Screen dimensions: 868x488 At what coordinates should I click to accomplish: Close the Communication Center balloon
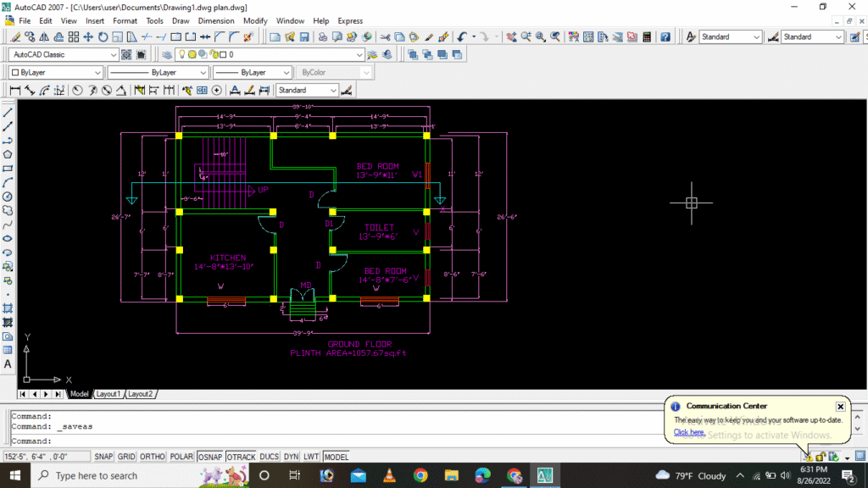pos(840,407)
